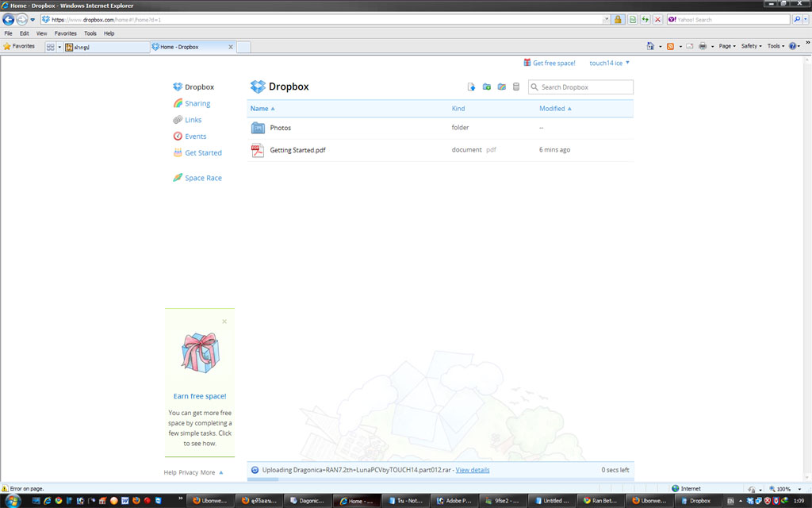This screenshot has height=508, width=812.
Task: Click the Get free space! link
Action: (550, 63)
